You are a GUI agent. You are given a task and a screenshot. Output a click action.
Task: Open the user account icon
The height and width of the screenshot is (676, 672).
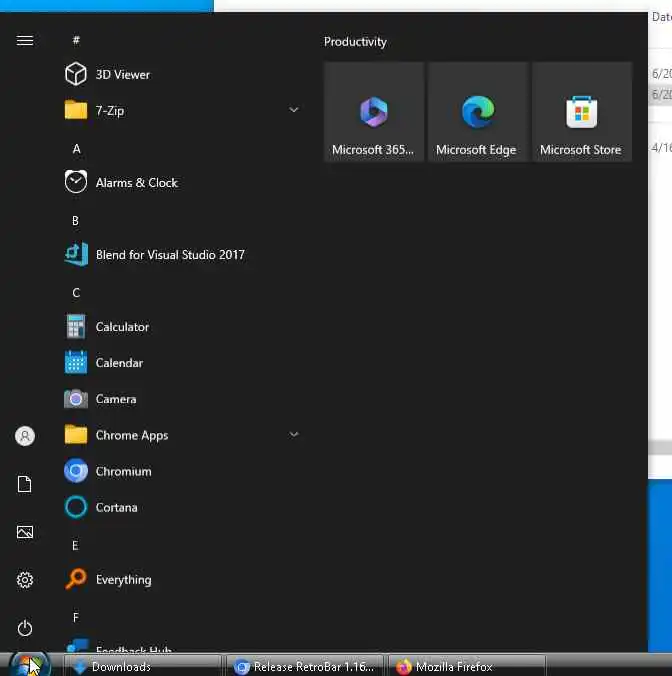tap(25, 436)
